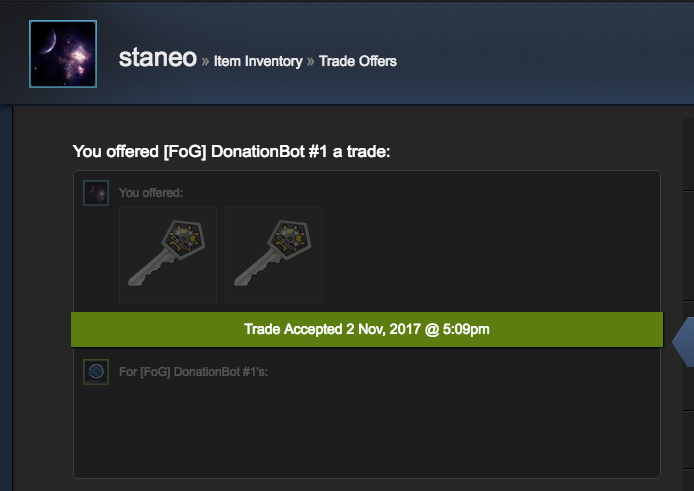
Task: Go to Item Inventory breadcrumb
Action: [258, 61]
